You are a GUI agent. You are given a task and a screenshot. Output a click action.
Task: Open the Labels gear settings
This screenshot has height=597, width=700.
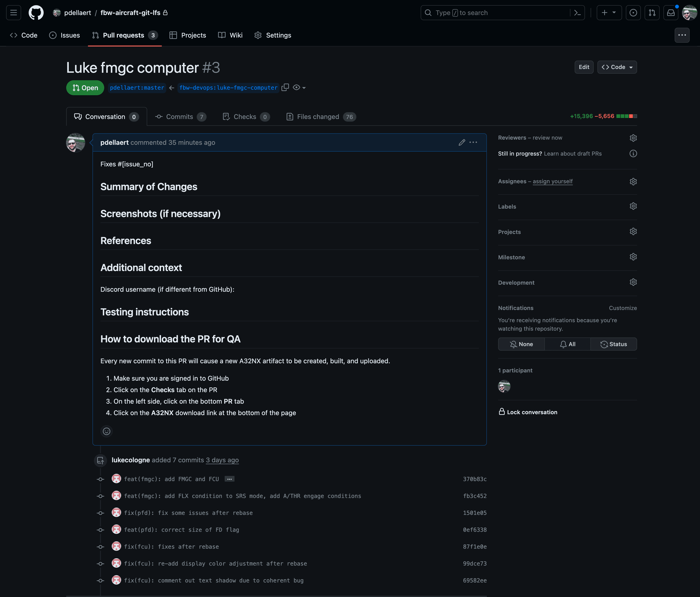tap(633, 206)
